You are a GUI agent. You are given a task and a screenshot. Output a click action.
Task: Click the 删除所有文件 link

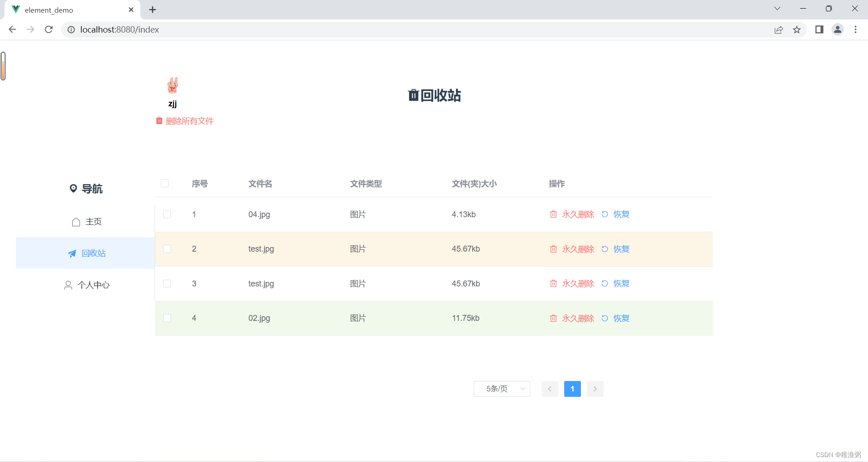189,121
